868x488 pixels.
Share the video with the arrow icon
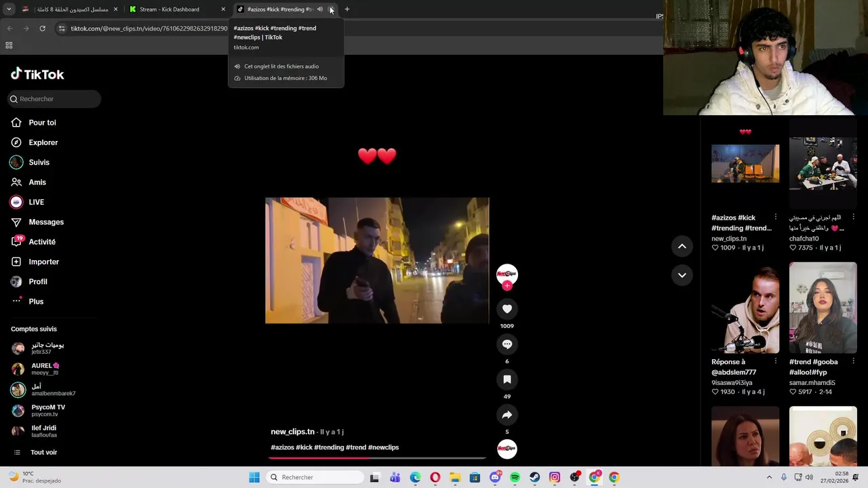[507, 415]
